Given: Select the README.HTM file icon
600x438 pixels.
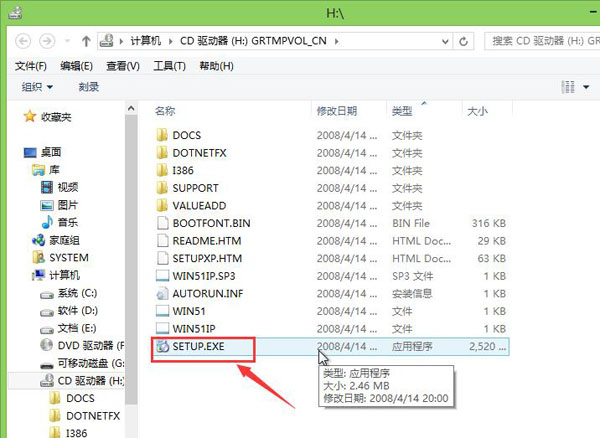Looking at the screenshot, I should [x=163, y=241].
